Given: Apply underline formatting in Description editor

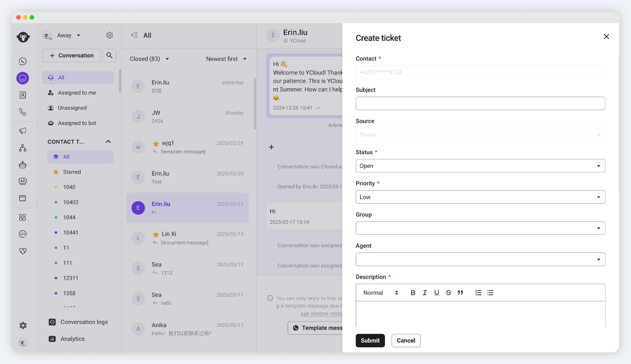Looking at the screenshot, I should (x=437, y=293).
